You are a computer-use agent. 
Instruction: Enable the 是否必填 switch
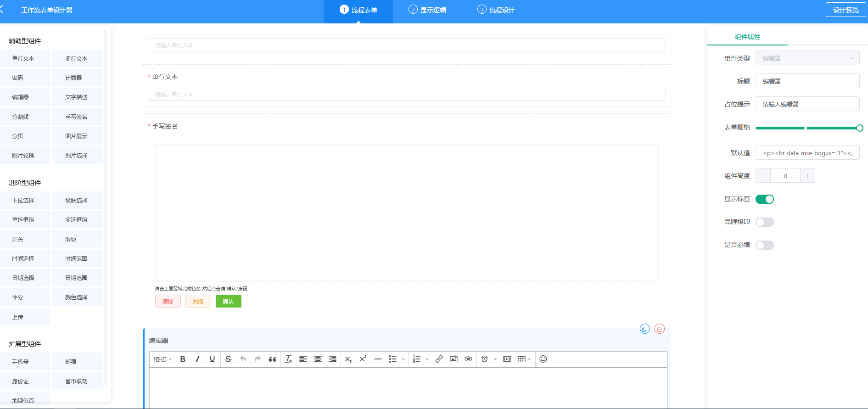tap(765, 245)
